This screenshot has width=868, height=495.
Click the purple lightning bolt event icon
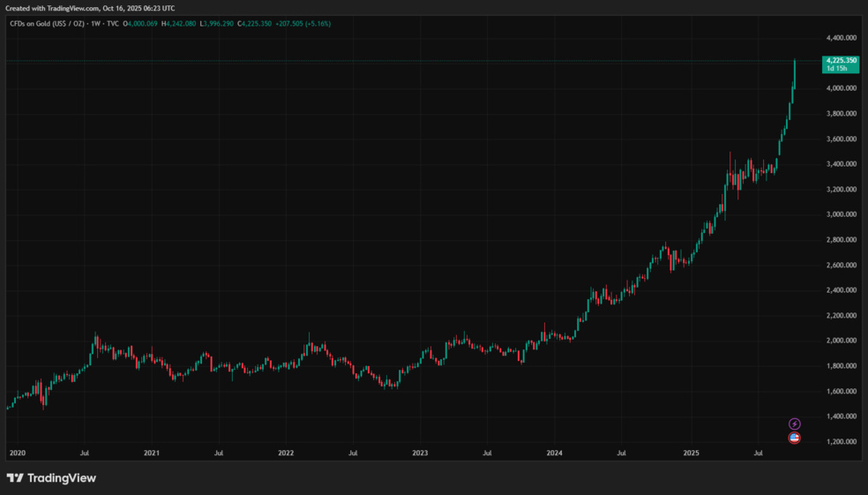[794, 424]
